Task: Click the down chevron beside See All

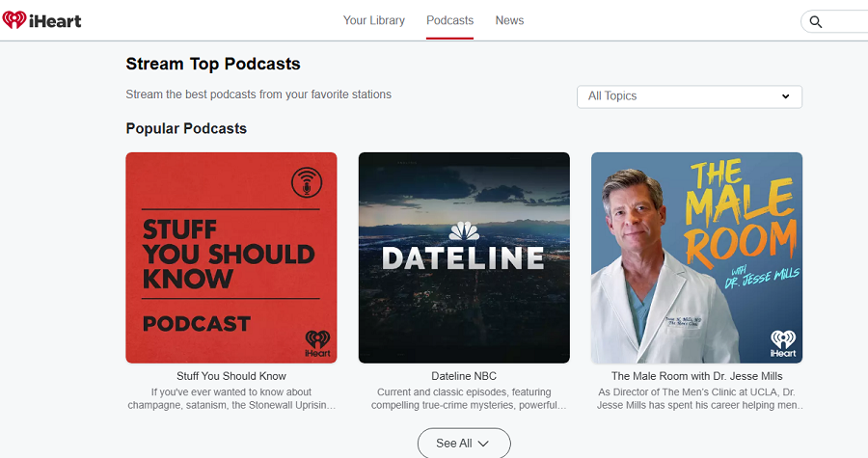Action: click(x=483, y=444)
